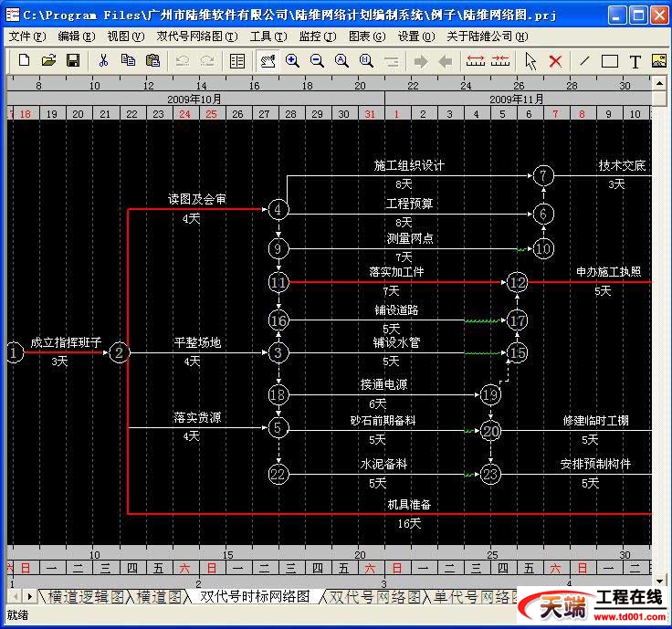Switch to the 横道图 tab

(x=159, y=597)
